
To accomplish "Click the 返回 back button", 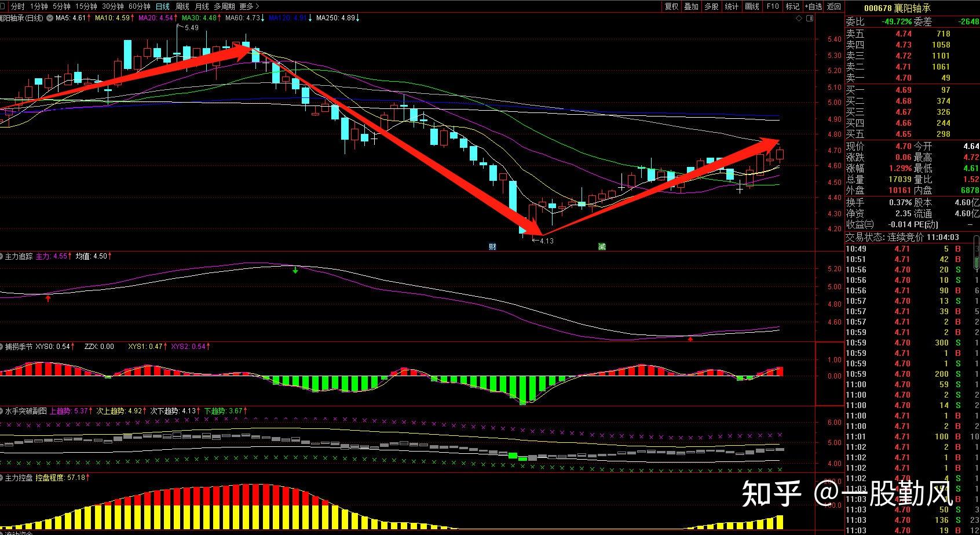I will pos(834,6).
